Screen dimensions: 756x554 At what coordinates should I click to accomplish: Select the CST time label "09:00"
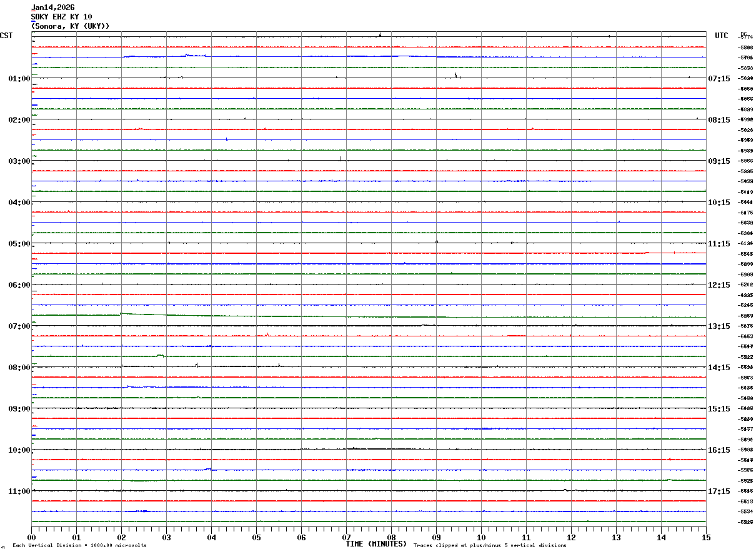point(19,409)
